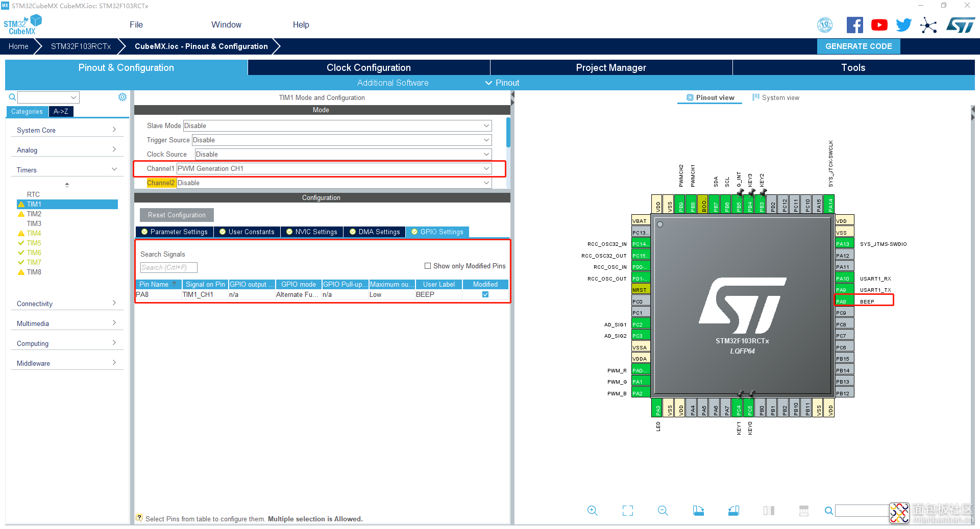Screen dimensions: 980x529
Task: Switch to the Clock Configuration tab
Action: tap(369, 67)
